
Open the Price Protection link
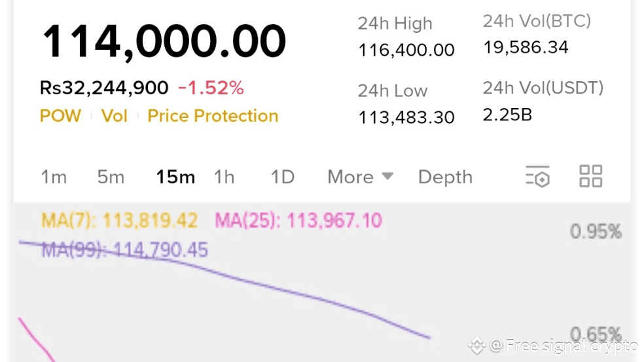[213, 116]
